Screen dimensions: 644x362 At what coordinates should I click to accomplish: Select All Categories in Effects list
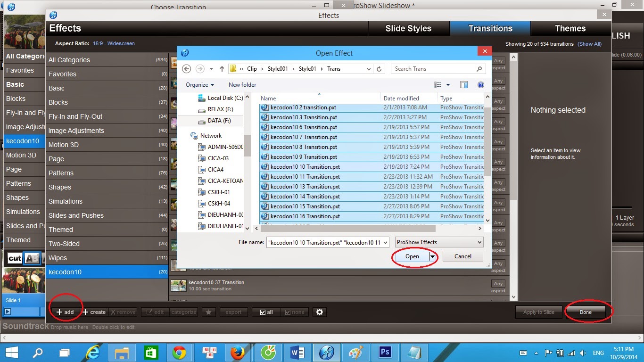click(107, 60)
